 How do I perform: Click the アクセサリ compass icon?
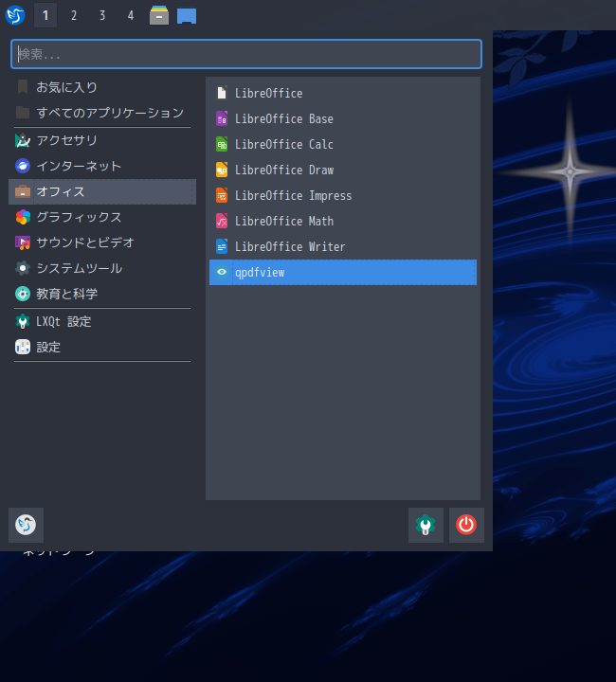(23, 140)
